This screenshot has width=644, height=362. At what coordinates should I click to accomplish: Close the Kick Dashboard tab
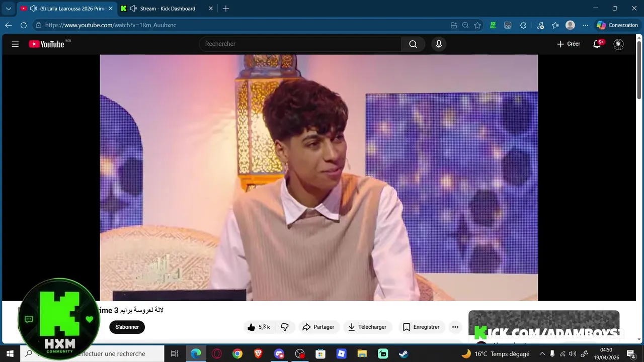click(211, 9)
